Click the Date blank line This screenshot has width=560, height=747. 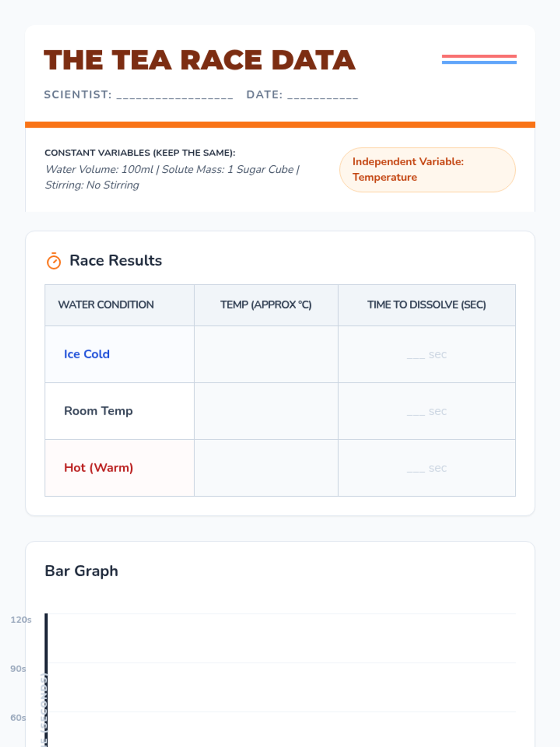coord(322,95)
